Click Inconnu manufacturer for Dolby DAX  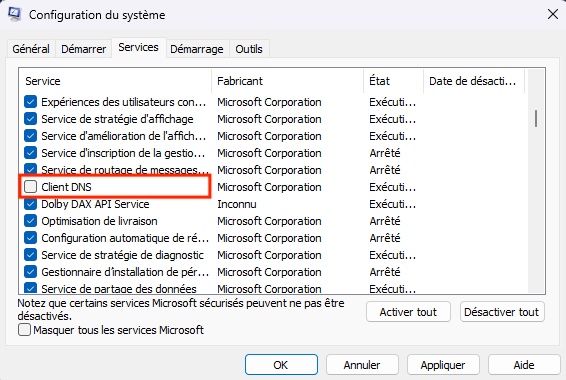[x=237, y=204]
